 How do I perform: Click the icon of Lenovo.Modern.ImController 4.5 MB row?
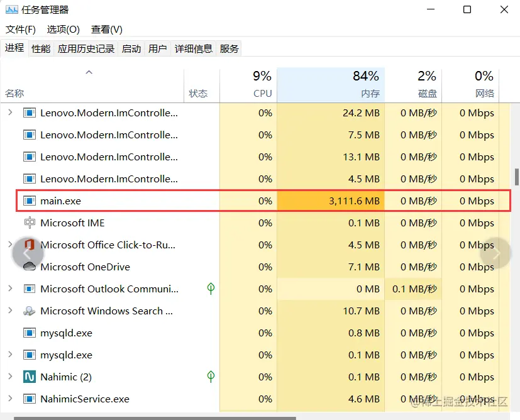coord(30,179)
